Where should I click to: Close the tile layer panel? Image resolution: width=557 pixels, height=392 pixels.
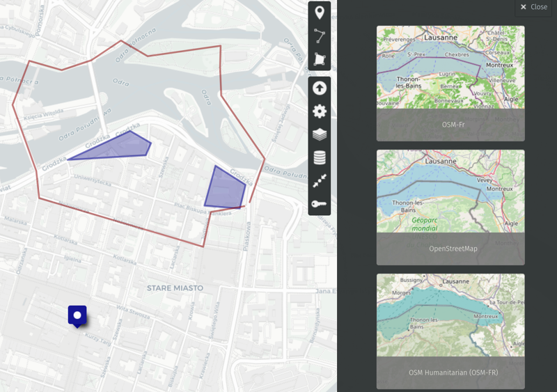[x=533, y=7]
